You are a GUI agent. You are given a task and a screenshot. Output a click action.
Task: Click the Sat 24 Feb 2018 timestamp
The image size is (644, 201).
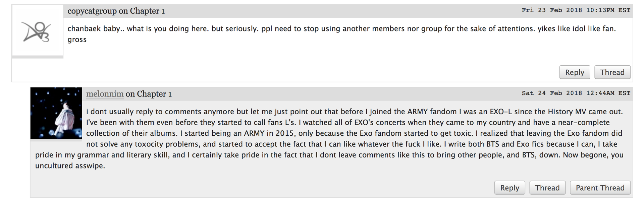click(x=576, y=93)
